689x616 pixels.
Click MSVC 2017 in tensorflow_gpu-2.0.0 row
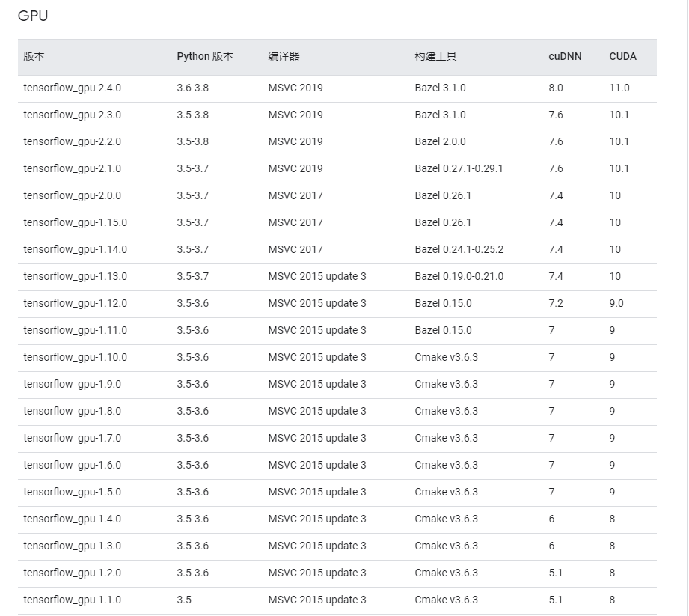(x=295, y=195)
